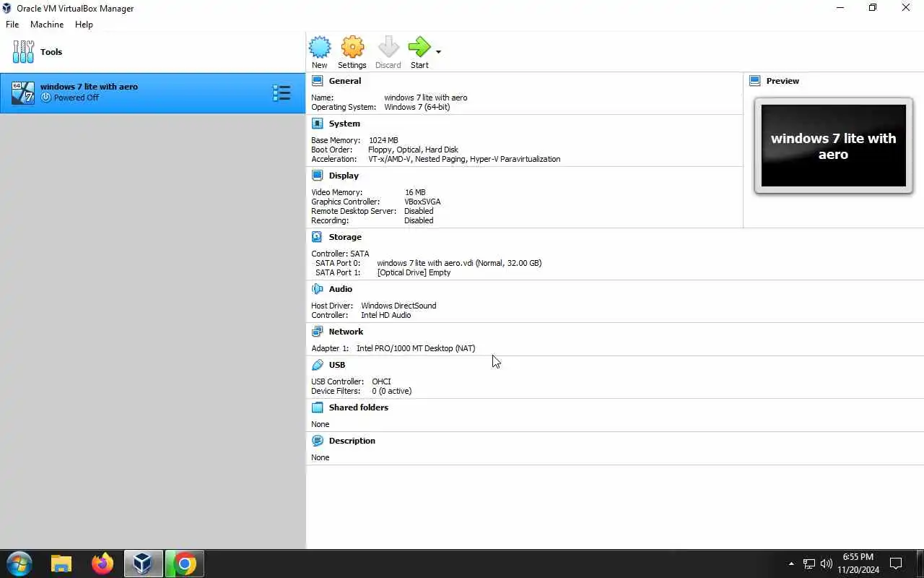Open the volume speaker tray icon
Image resolution: width=924 pixels, height=578 pixels.
coord(827,564)
